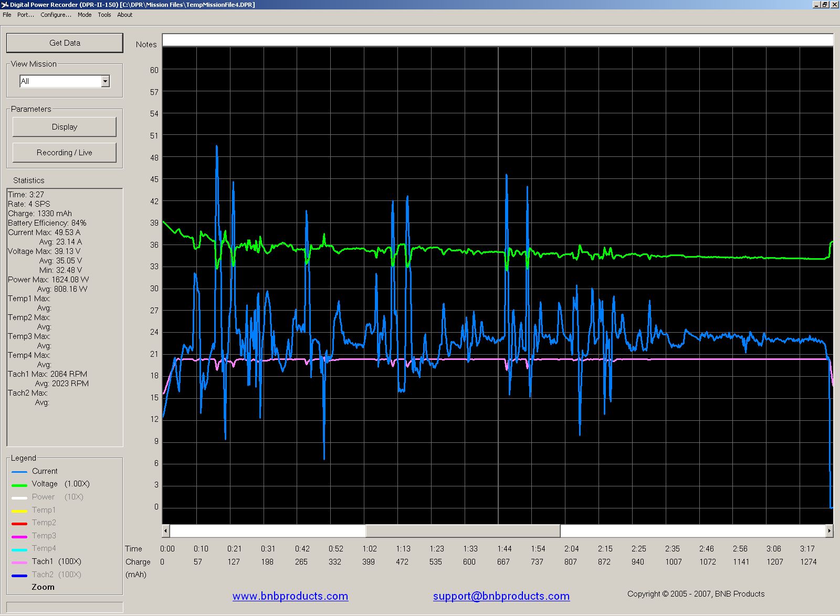Open the Mode menu
The width and height of the screenshot is (840, 616).
[85, 15]
